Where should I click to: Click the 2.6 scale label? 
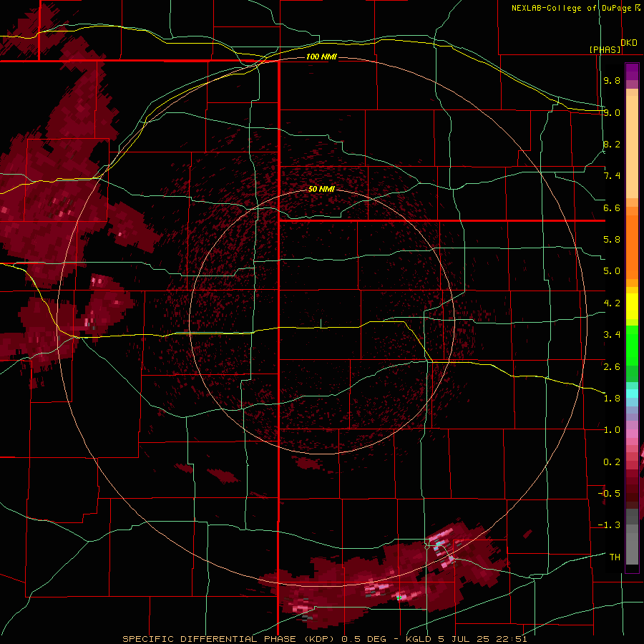[612, 367]
